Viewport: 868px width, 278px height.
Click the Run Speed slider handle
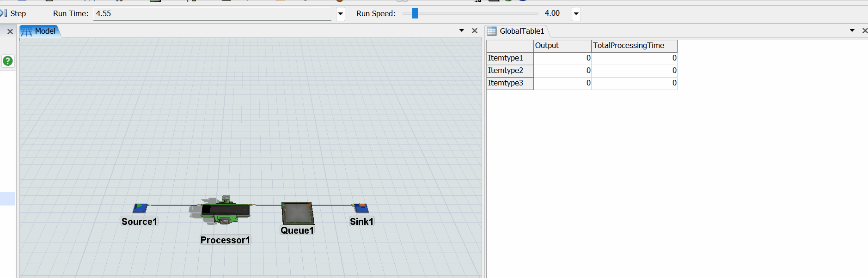pos(415,13)
